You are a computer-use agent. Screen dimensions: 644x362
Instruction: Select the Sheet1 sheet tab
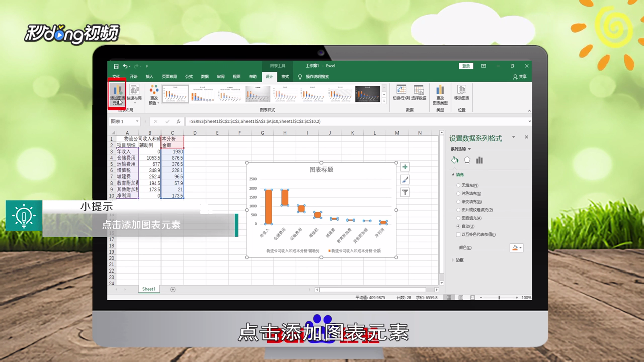click(149, 289)
